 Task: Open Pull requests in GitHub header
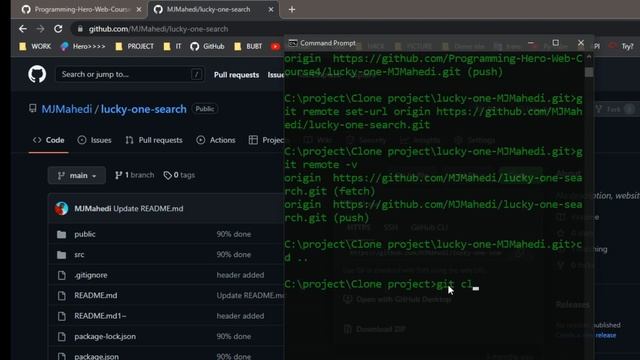(236, 75)
